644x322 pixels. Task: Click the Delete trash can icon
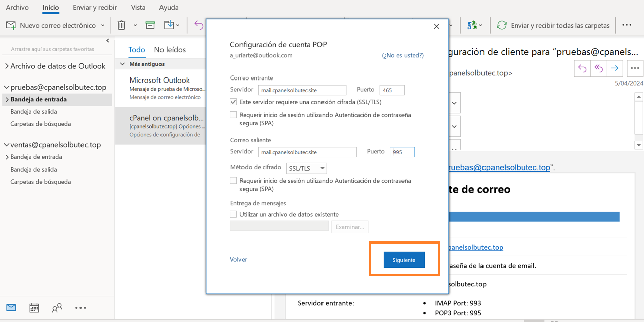[121, 25]
